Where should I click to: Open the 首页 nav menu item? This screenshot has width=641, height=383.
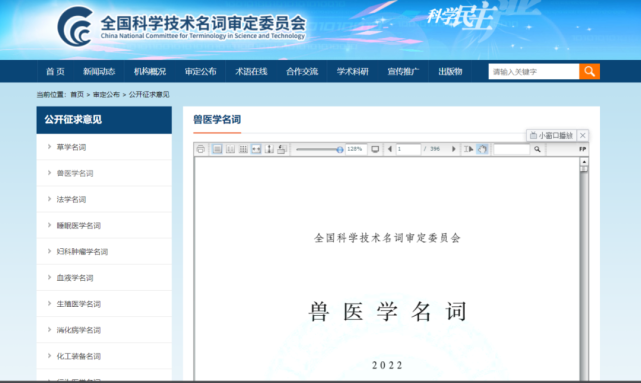[x=55, y=72]
